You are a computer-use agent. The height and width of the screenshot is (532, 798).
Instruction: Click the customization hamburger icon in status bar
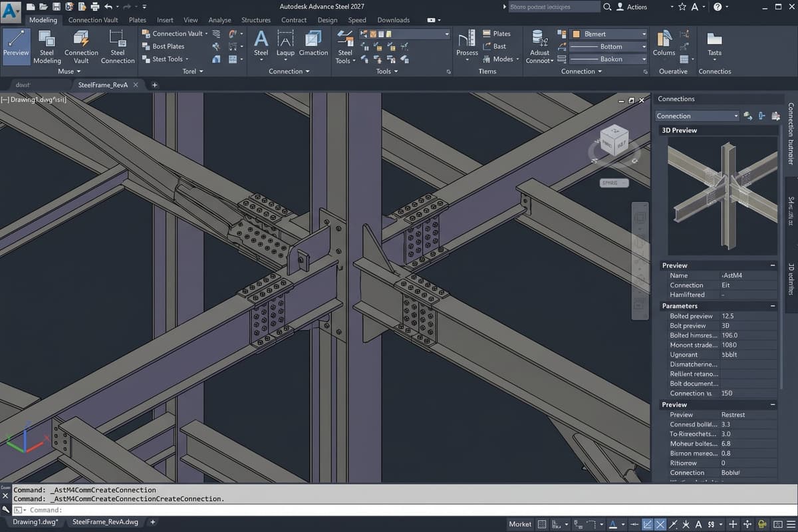click(790, 524)
